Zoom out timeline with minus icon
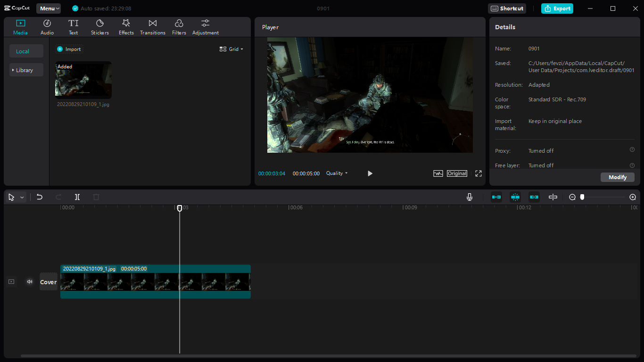The height and width of the screenshot is (362, 644). click(572, 197)
